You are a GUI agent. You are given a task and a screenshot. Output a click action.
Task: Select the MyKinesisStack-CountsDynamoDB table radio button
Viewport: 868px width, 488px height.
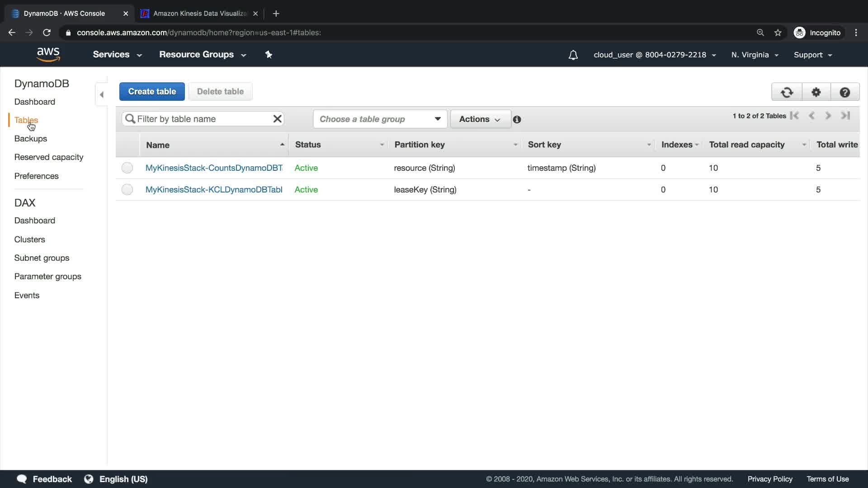127,168
